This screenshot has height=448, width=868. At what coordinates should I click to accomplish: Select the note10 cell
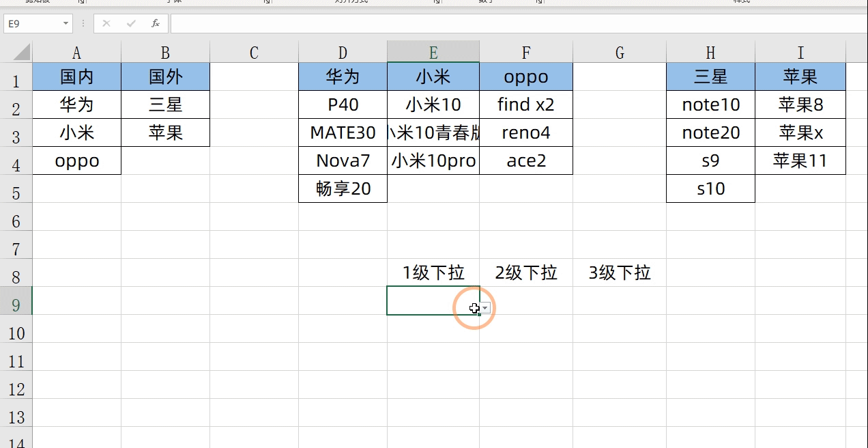tap(710, 104)
